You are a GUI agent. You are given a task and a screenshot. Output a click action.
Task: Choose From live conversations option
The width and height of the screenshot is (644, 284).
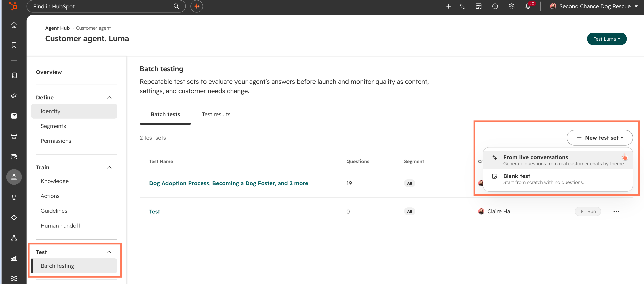click(558, 160)
